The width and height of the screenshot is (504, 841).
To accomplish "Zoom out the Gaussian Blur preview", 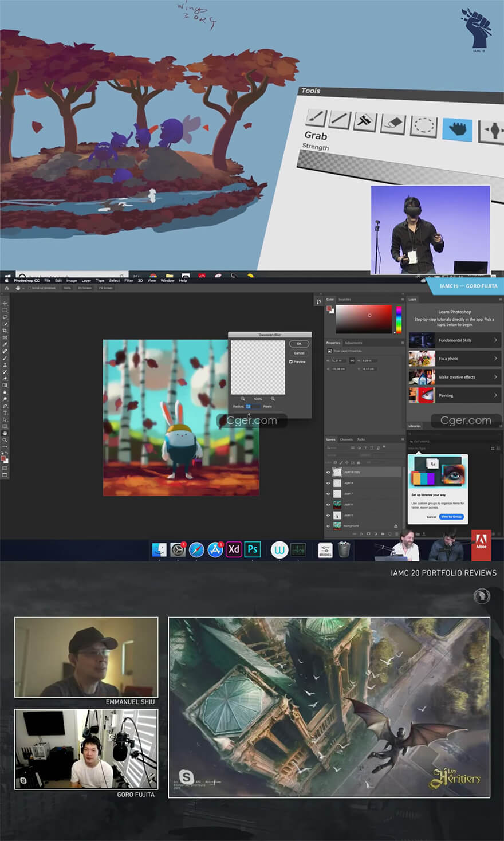I will pos(243,399).
